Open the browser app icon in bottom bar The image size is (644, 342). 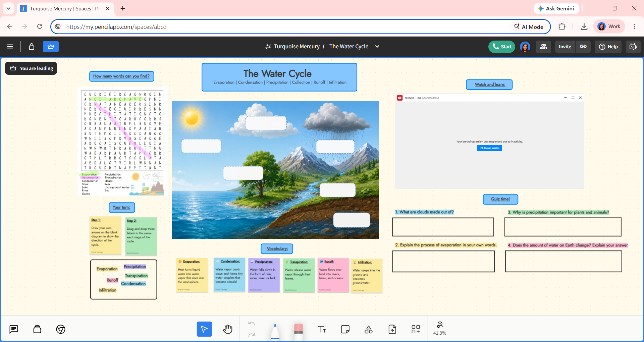(61, 329)
